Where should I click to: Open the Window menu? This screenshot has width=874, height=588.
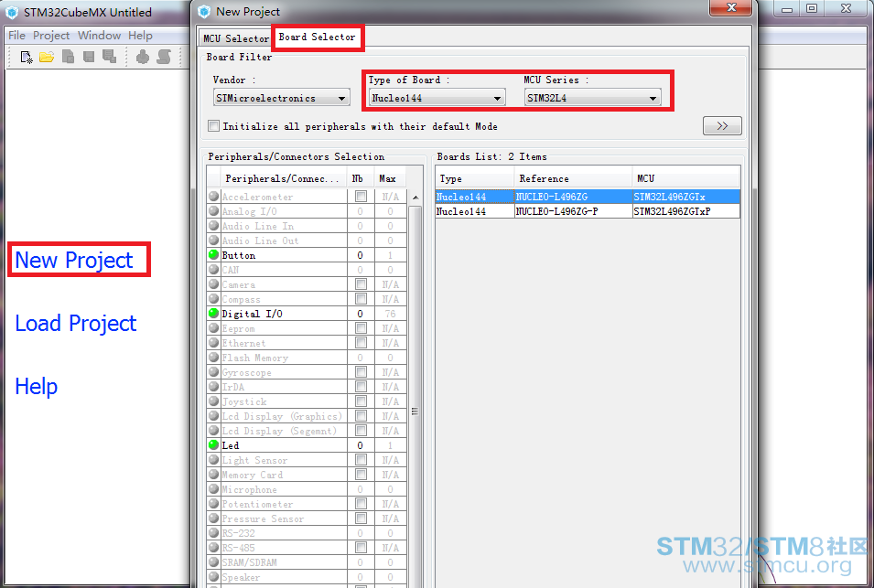coord(99,36)
